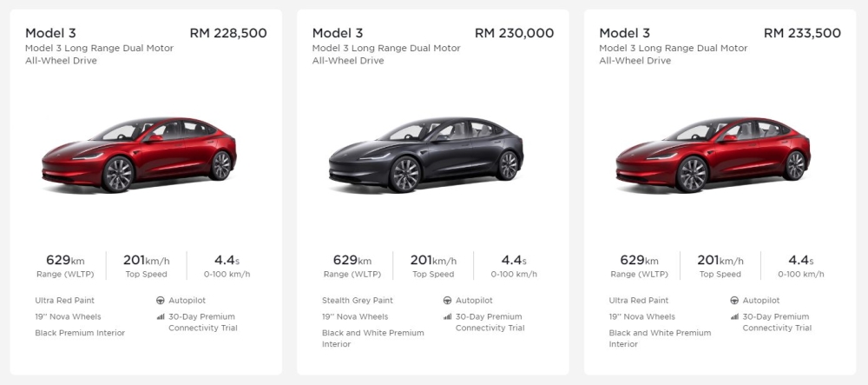Click the Autopilot steering wheel icon in Stealth Grey card

pyautogui.click(x=447, y=301)
